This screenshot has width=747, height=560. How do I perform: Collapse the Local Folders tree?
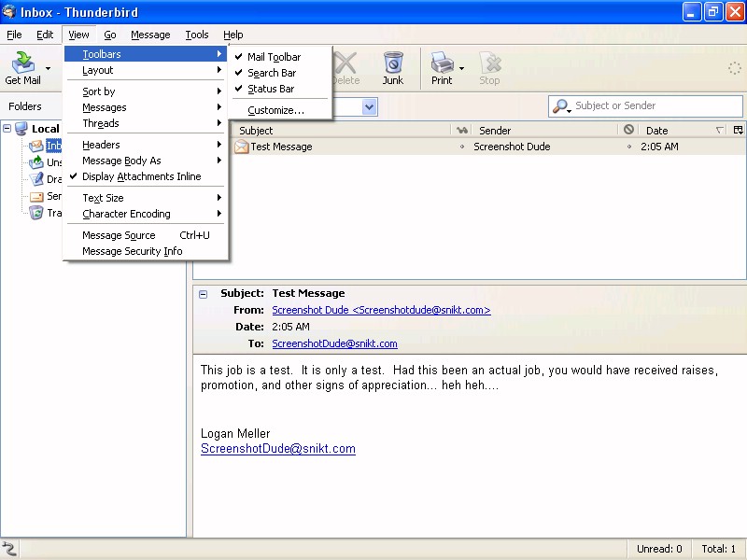7,129
